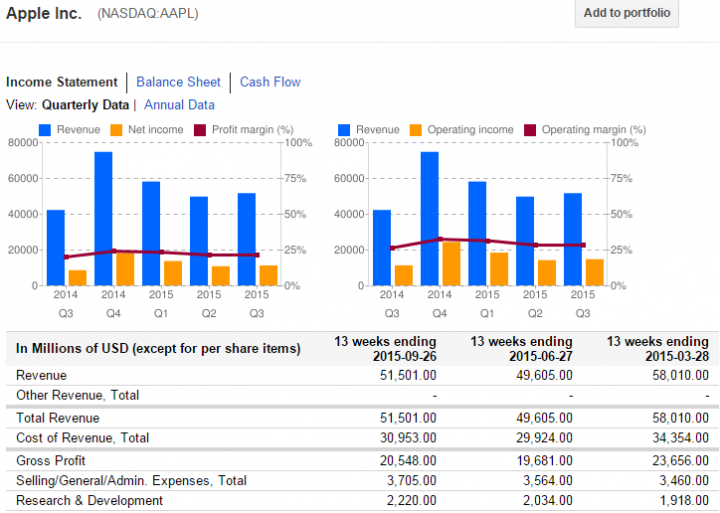Click 13 weeks ending 2015-06-27 column header
Image resolution: width=720 pixels, height=513 pixels.
521,349
